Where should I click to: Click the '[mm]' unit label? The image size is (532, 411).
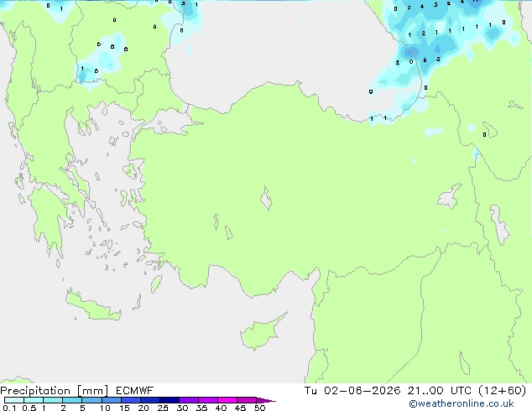tap(93, 391)
